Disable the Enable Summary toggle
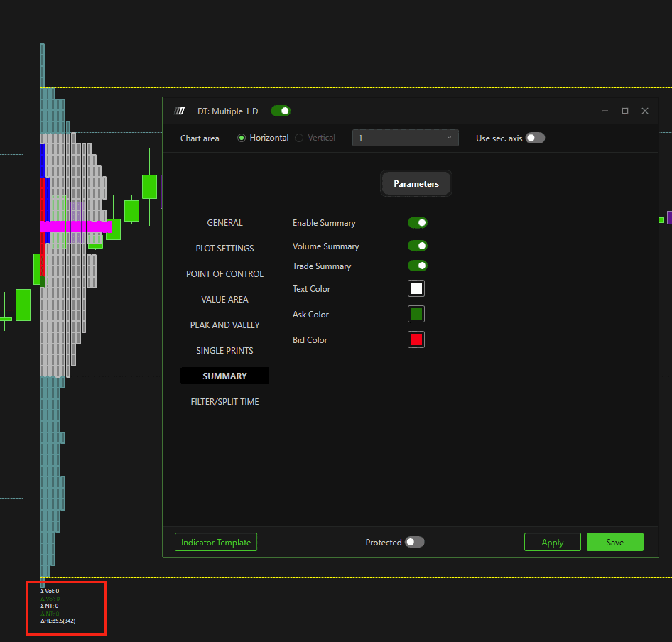 point(417,223)
